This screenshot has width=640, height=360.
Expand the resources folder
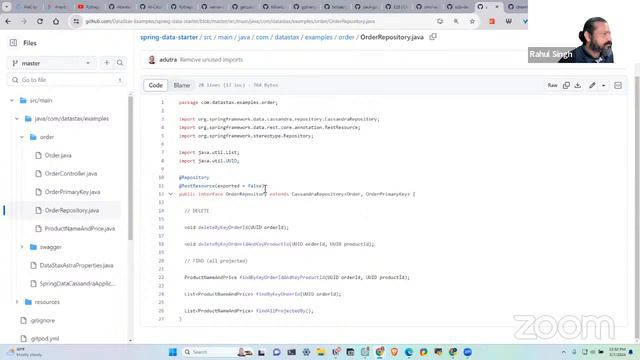pos(17,302)
